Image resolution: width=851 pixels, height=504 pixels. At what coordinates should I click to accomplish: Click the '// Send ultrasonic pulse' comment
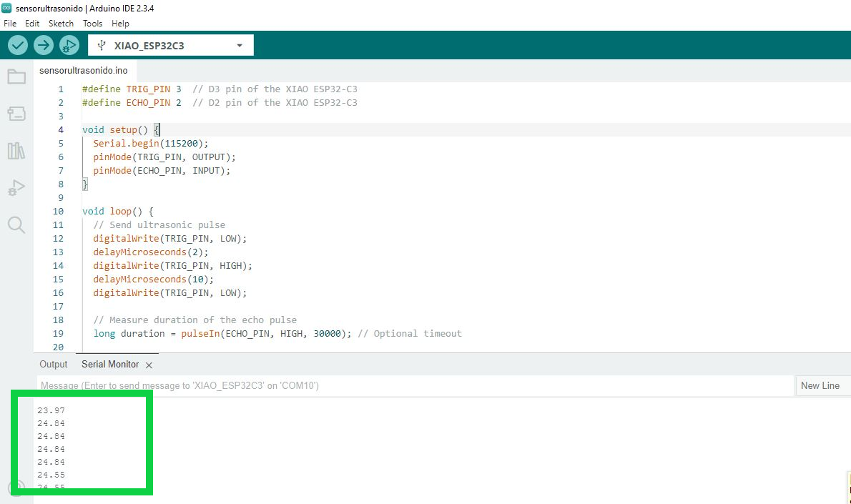(x=159, y=224)
